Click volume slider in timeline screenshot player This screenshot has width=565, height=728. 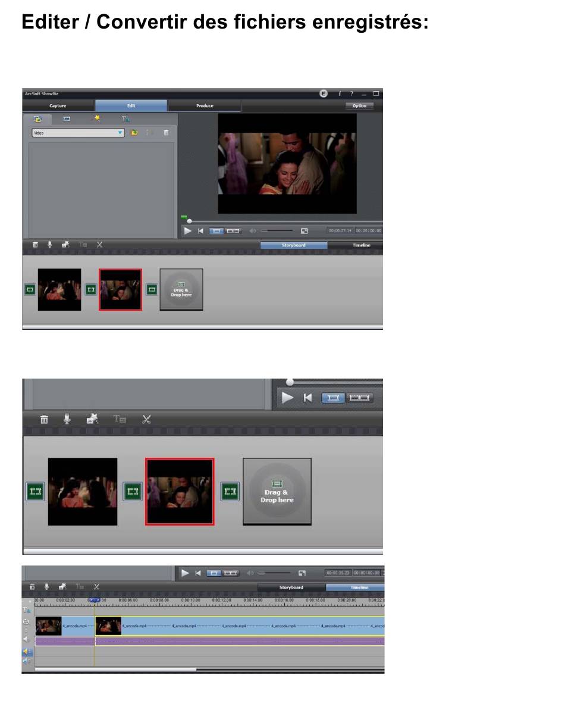(x=274, y=573)
